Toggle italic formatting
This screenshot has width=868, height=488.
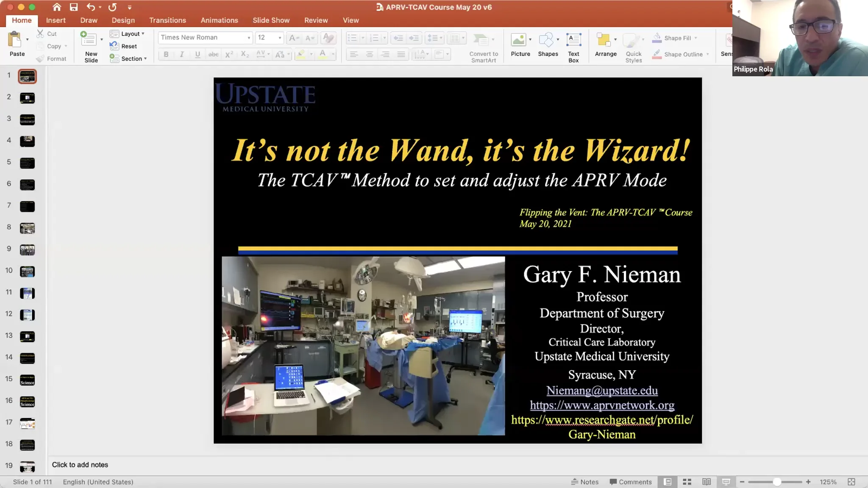182,54
